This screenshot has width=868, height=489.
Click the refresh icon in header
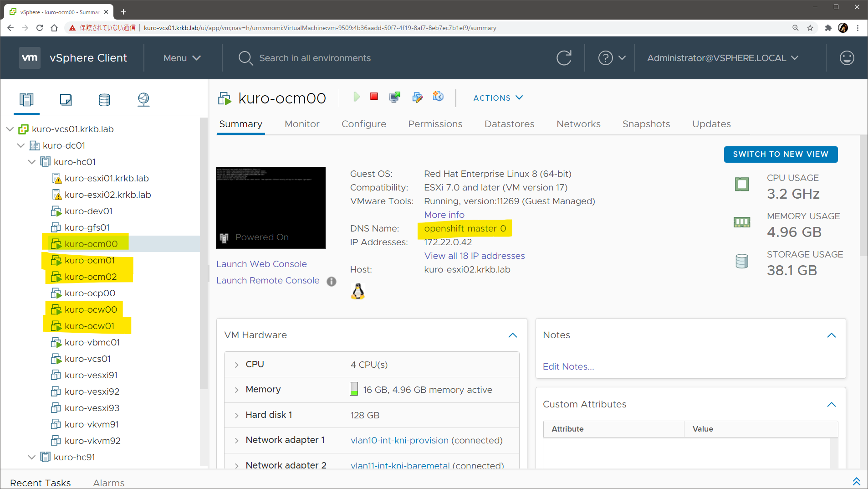coord(564,58)
